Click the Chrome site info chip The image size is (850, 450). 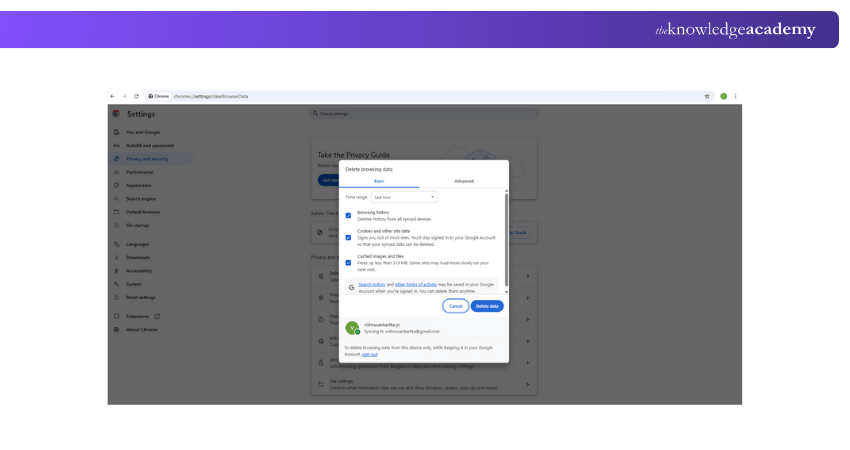158,97
